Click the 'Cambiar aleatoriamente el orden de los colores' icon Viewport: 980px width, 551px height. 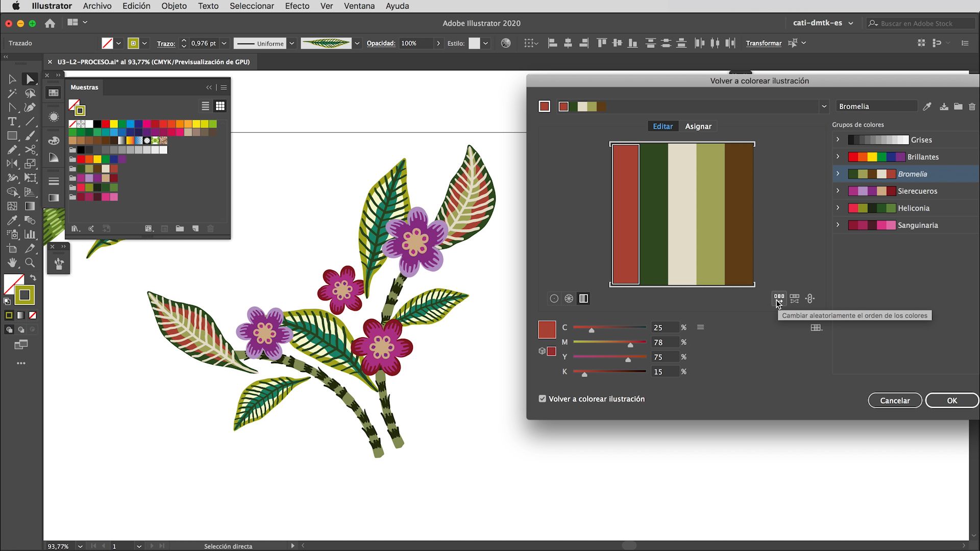(779, 298)
